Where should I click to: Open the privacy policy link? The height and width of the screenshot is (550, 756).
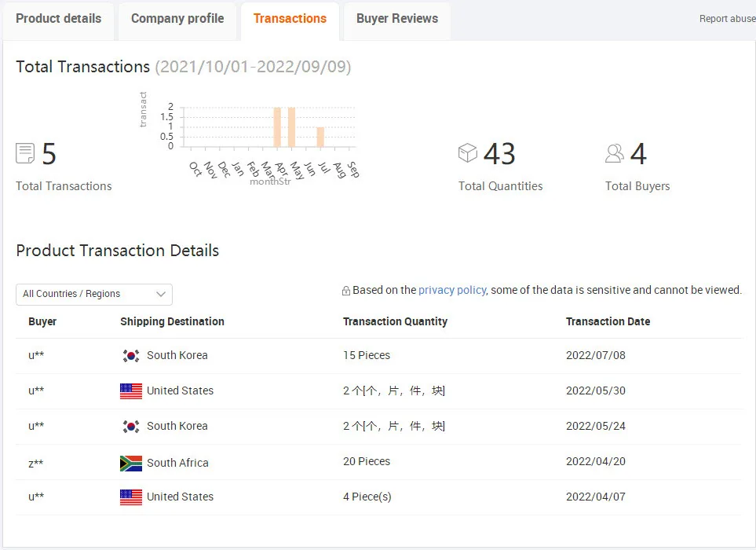coord(452,290)
